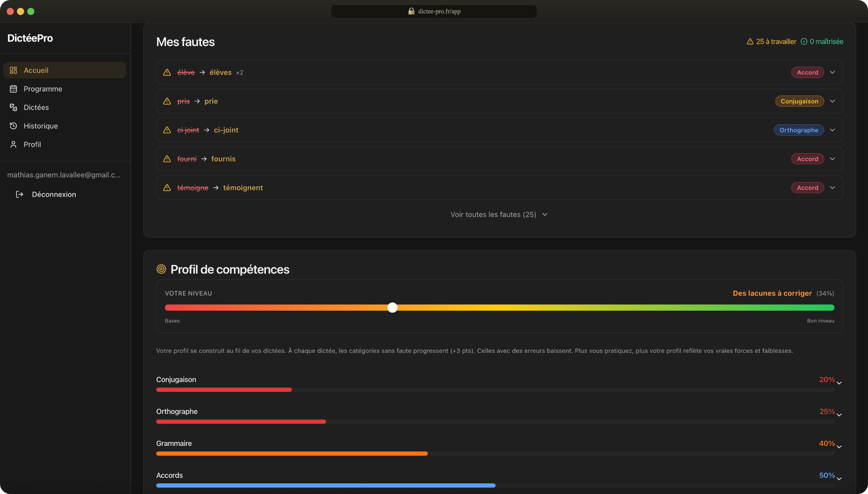Click the corrected word fournis
Image resolution: width=868 pixels, height=494 pixels.
coord(223,159)
